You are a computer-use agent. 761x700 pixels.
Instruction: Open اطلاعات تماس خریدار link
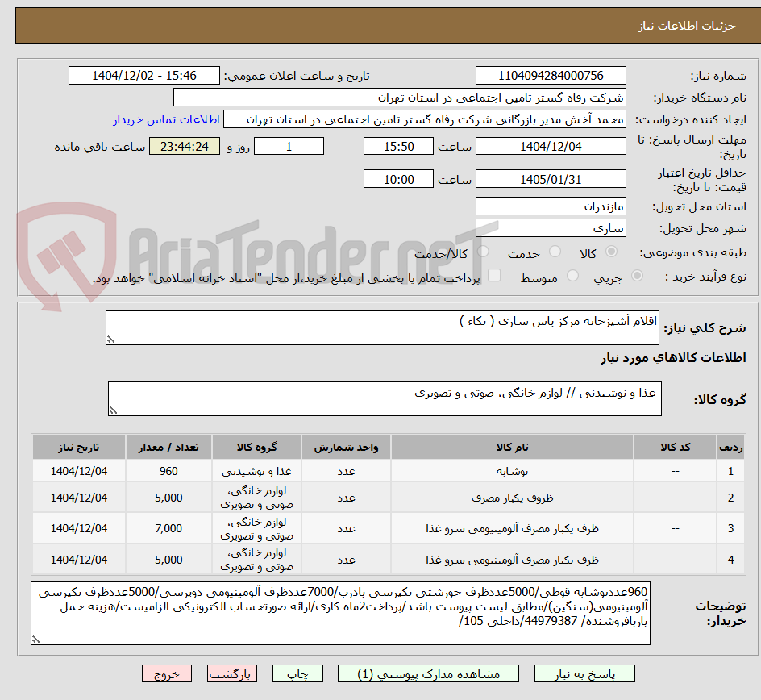click(166, 119)
